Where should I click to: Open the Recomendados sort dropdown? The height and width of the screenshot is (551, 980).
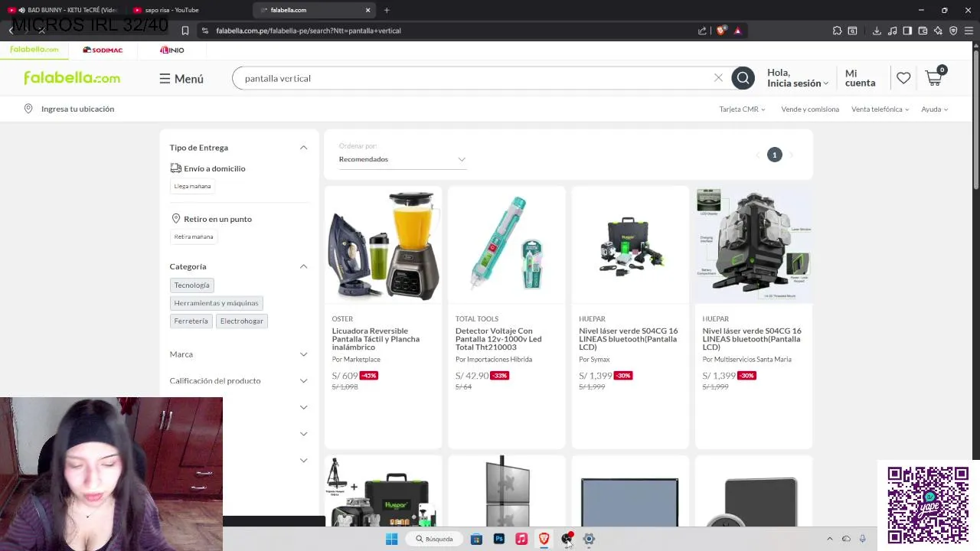pyautogui.click(x=402, y=159)
